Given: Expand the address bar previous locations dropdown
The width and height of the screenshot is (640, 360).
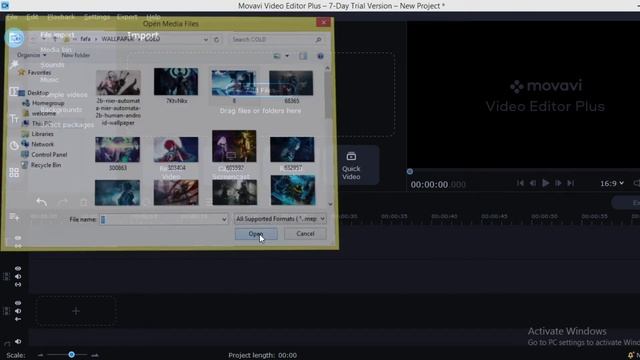Looking at the screenshot, I should [206, 40].
